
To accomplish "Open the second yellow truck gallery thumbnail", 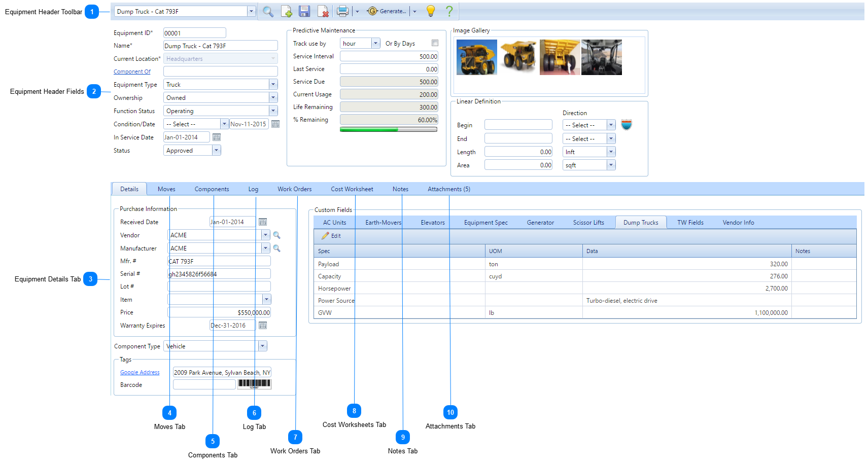I will pyautogui.click(x=518, y=57).
